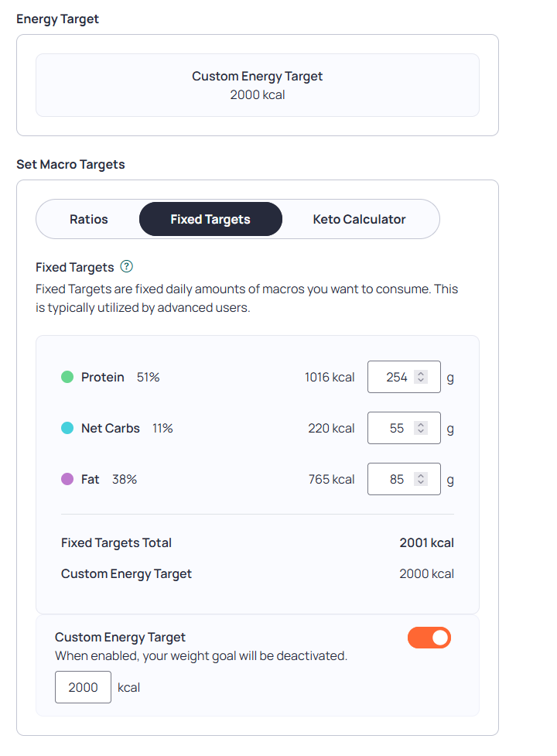Click the Custom Energy Target 2000 kcal card

258,85
